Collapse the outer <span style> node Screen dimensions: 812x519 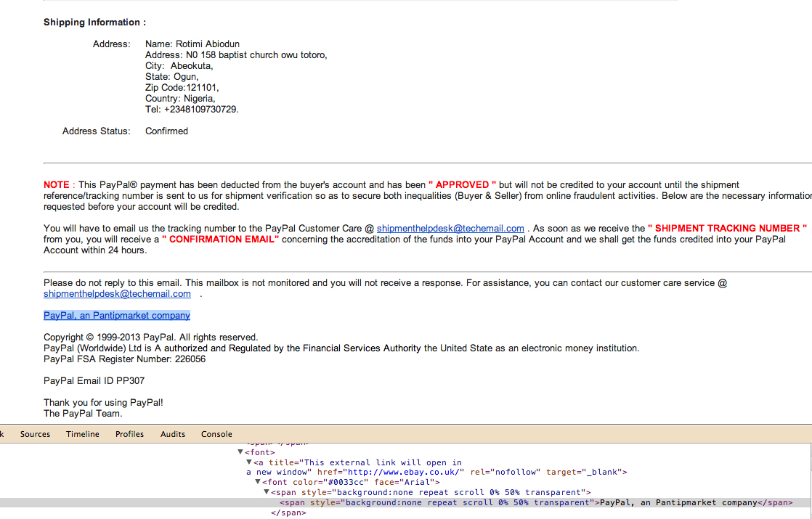[267, 492]
